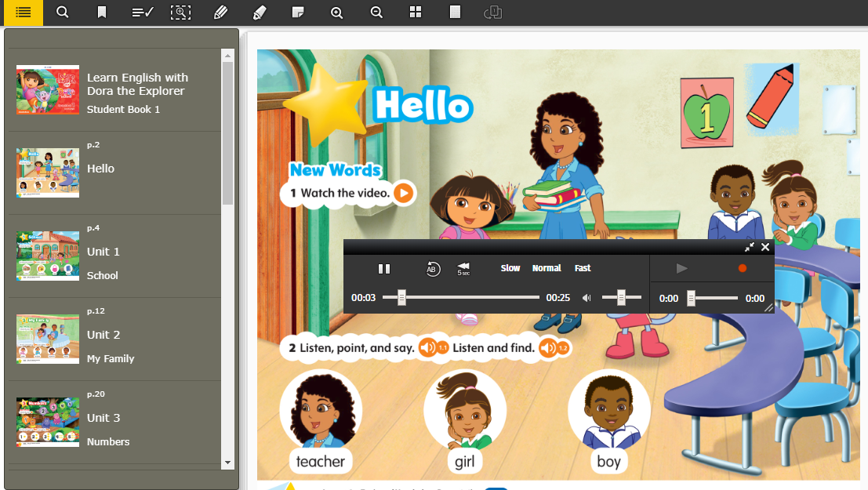Mute the player volume speaker icon
The width and height of the screenshot is (868, 490).
(x=587, y=298)
